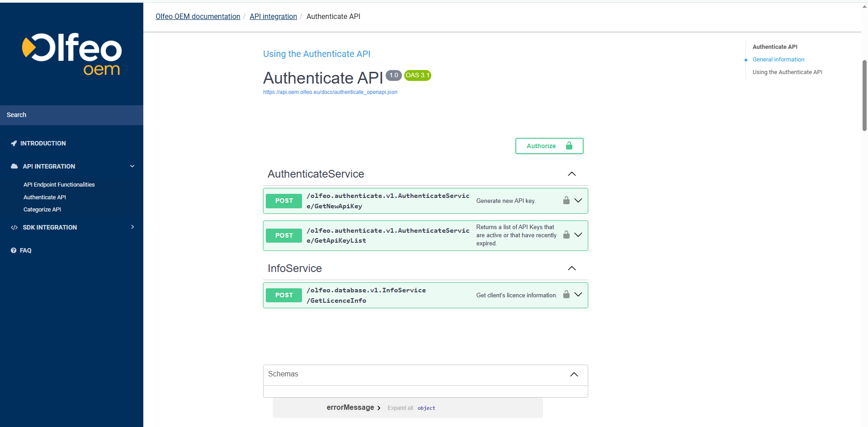Collapse the API Integration sidebar menu
The width and height of the screenshot is (868, 427).
tap(132, 166)
